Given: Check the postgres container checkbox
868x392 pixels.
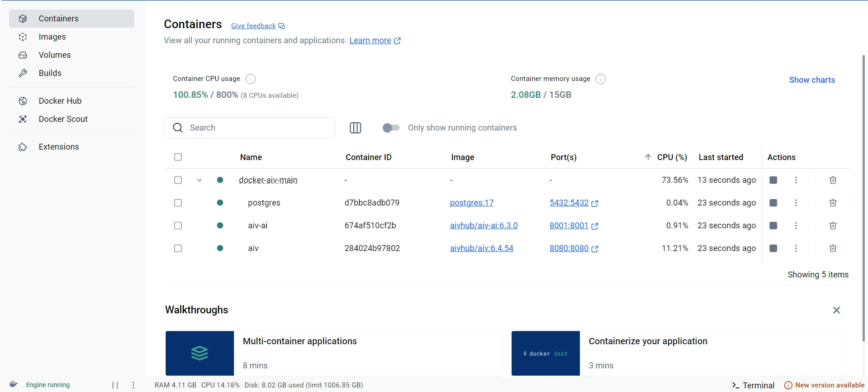Looking at the screenshot, I should (x=178, y=203).
